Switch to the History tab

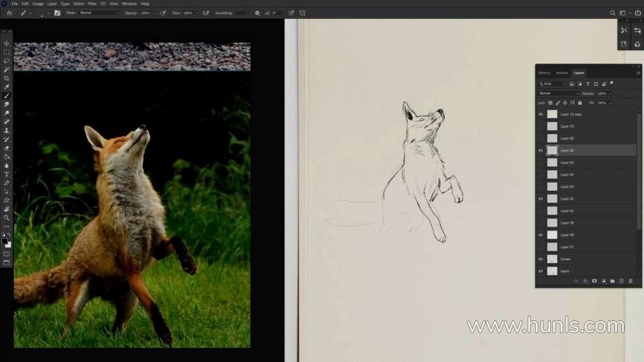[544, 72]
